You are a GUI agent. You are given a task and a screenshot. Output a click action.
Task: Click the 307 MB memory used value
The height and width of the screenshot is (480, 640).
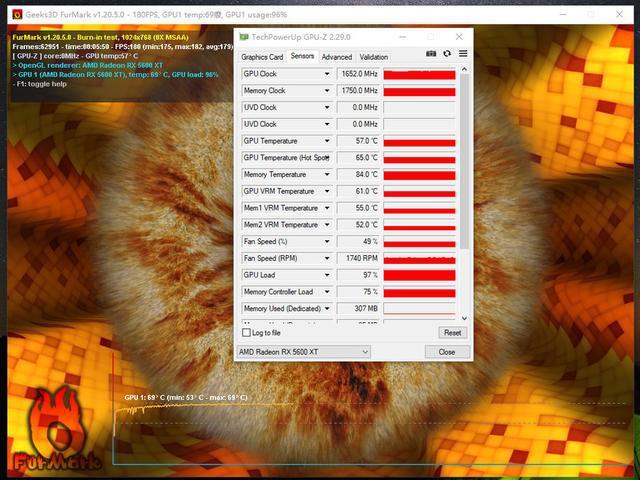tap(358, 309)
